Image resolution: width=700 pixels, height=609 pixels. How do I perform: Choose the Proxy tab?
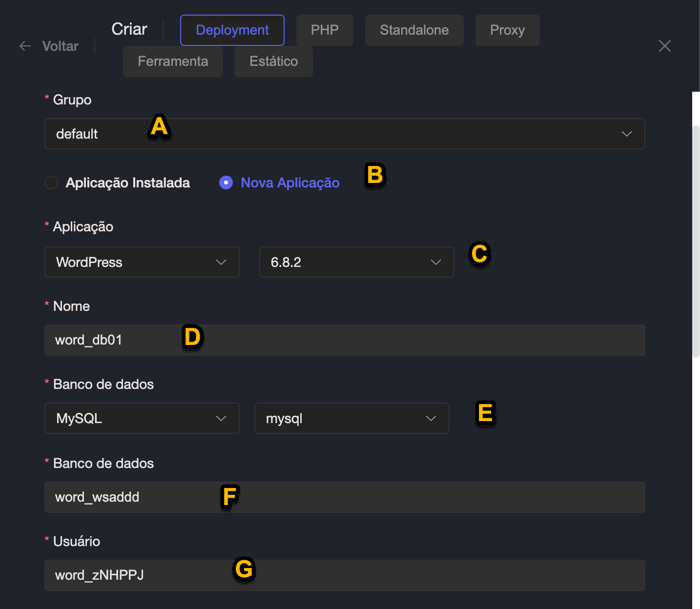tap(507, 30)
